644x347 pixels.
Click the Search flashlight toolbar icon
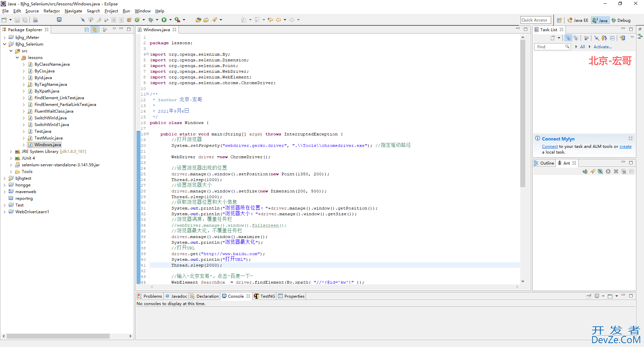pyautogui.click(x=215, y=20)
